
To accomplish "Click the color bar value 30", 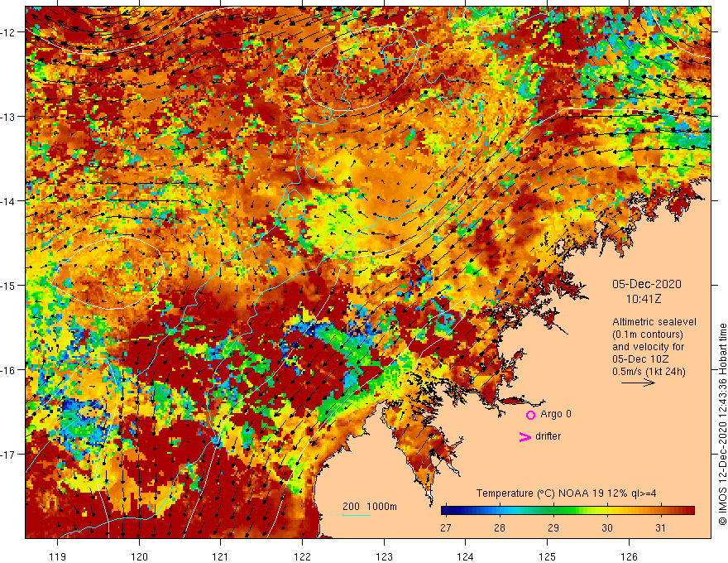I will coord(607,527).
